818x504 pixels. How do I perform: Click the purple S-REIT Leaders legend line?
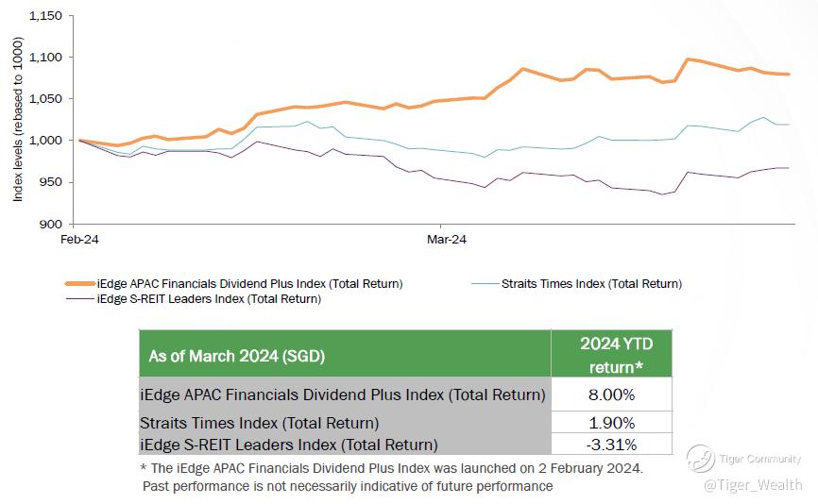click(79, 299)
